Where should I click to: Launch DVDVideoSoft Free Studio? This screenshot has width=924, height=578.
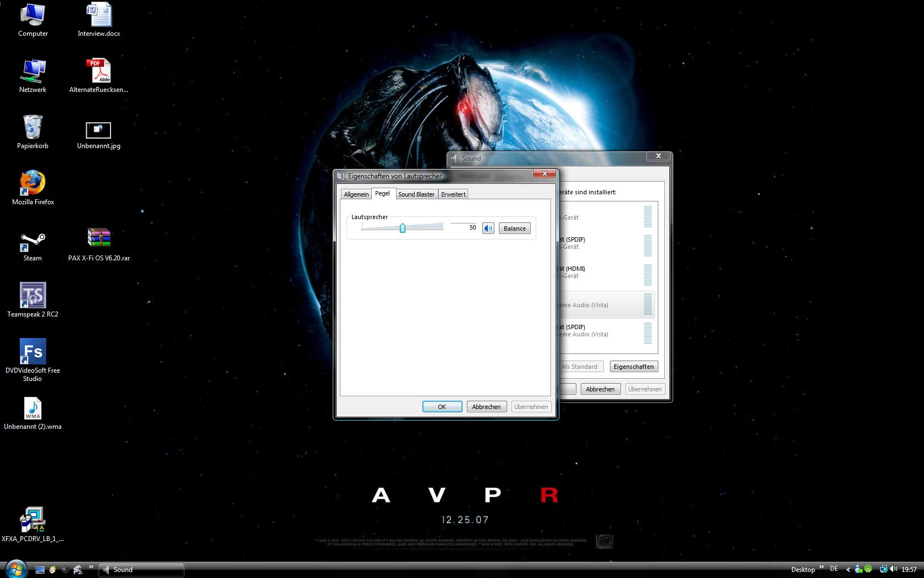(33, 361)
